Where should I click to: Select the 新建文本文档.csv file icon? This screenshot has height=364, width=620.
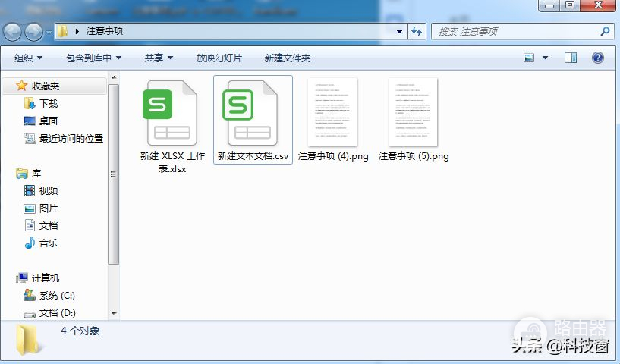tap(253, 114)
